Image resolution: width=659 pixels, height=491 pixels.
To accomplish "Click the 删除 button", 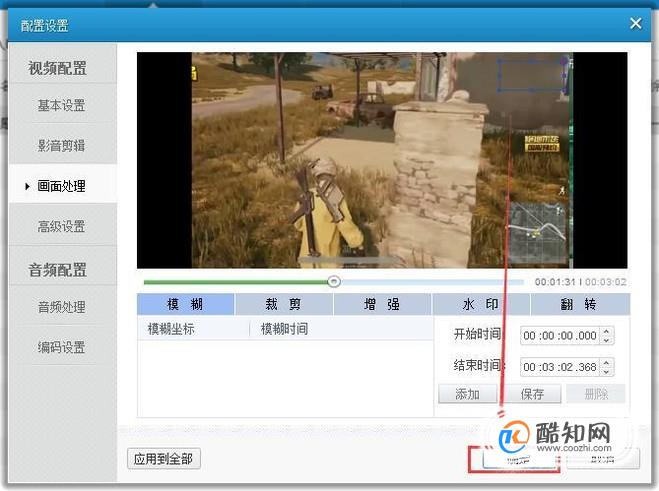I will (x=596, y=394).
